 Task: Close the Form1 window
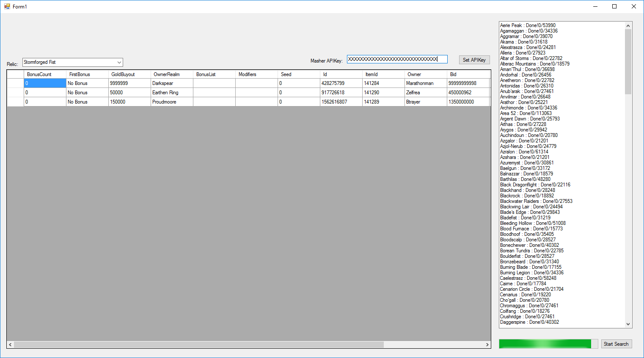click(x=634, y=6)
